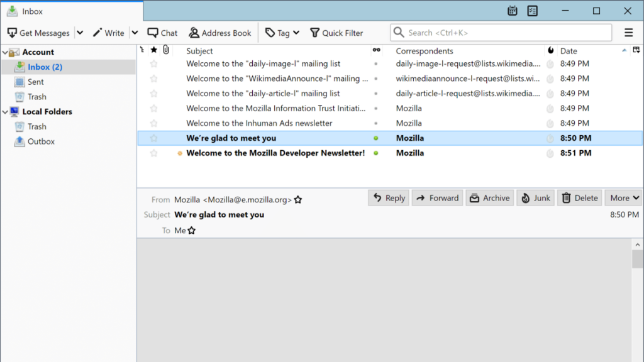644x362 pixels.
Task: Start a Chat session
Action: 162,32
